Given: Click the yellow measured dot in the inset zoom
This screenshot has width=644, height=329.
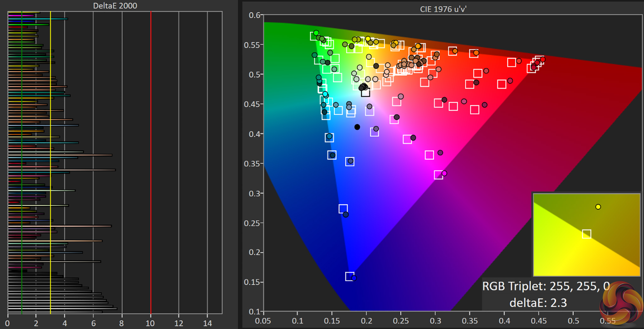Looking at the screenshot, I should coord(598,207).
